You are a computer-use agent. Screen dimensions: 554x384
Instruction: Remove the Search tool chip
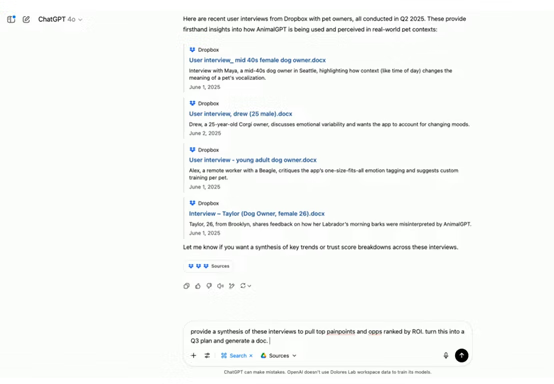coord(251,356)
